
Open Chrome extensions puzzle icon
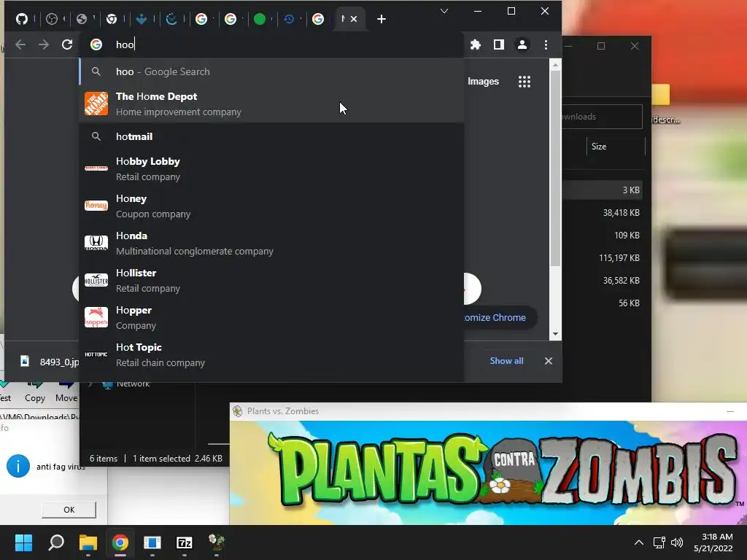click(476, 44)
